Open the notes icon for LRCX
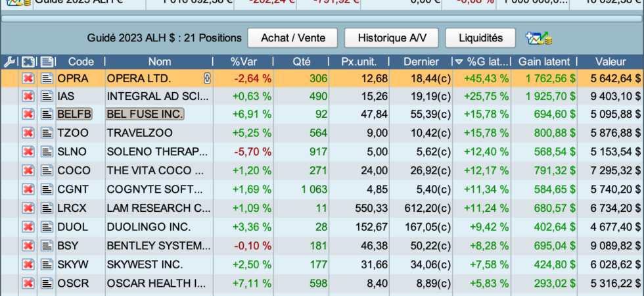Viewport: 644px width, 296px height. [x=47, y=208]
